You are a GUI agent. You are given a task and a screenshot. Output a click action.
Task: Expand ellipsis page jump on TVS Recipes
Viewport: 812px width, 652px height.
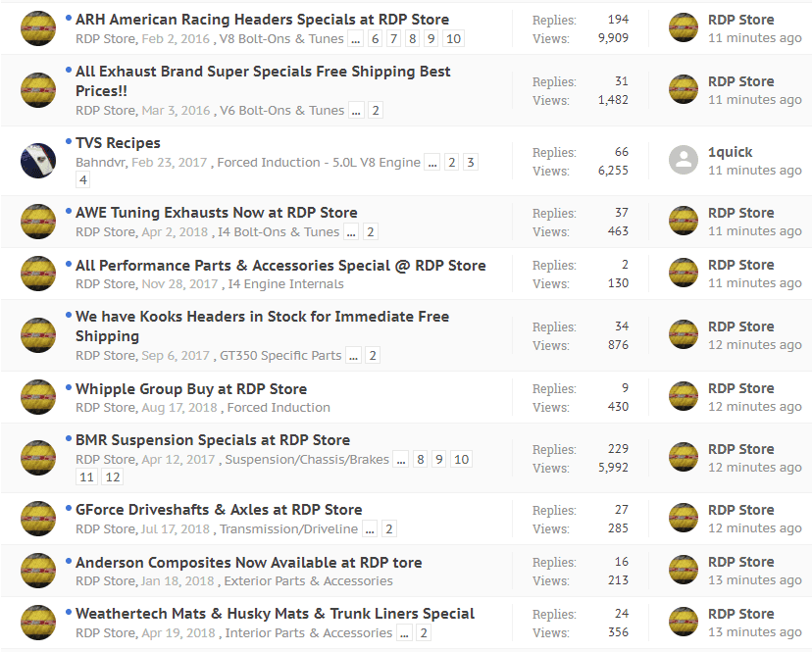tap(432, 163)
